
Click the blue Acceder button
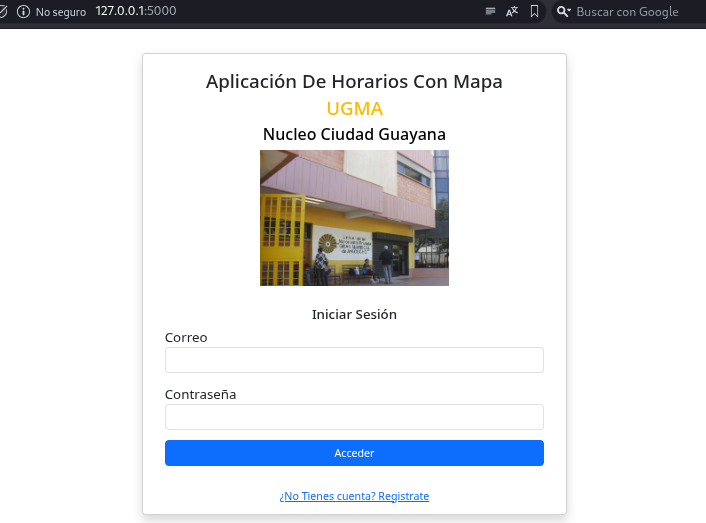coord(354,453)
